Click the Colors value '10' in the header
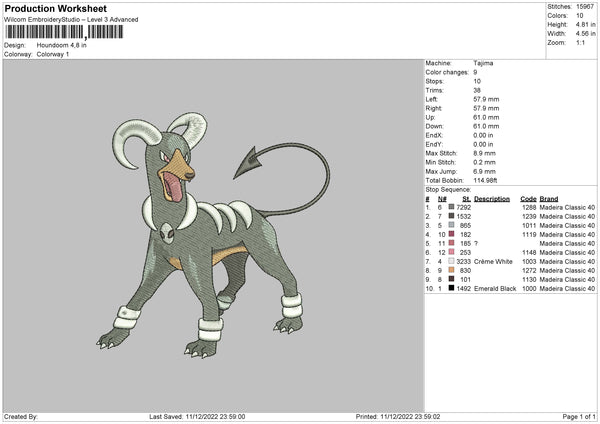Image resolution: width=600 pixels, height=424 pixels. 580,16
